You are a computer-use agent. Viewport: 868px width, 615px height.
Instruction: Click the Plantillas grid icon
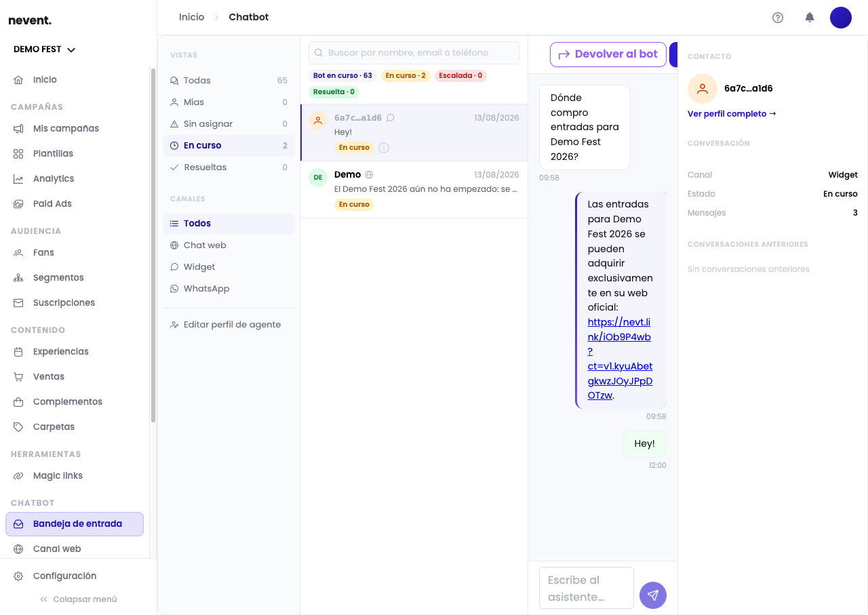[18, 154]
